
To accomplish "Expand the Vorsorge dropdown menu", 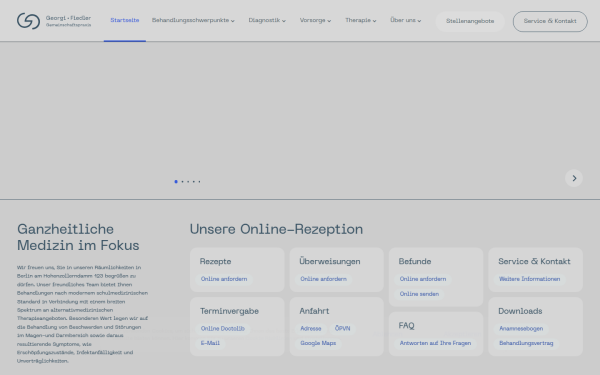I will click(x=315, y=20).
